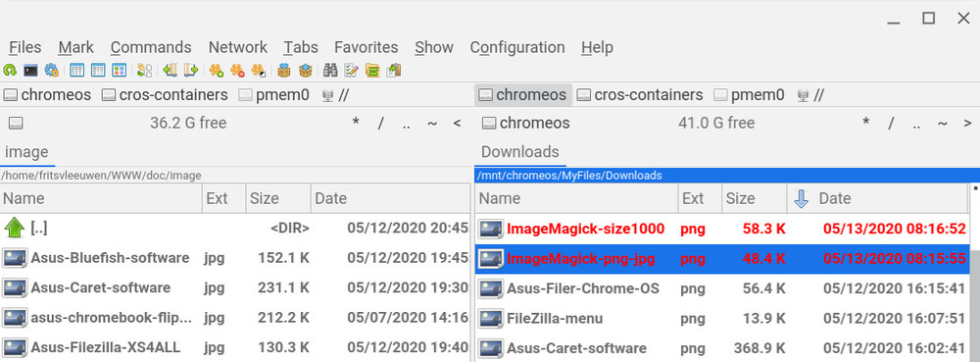The width and height of the screenshot is (980, 362).
Task: Open the Configuration menu
Action: click(x=517, y=47)
